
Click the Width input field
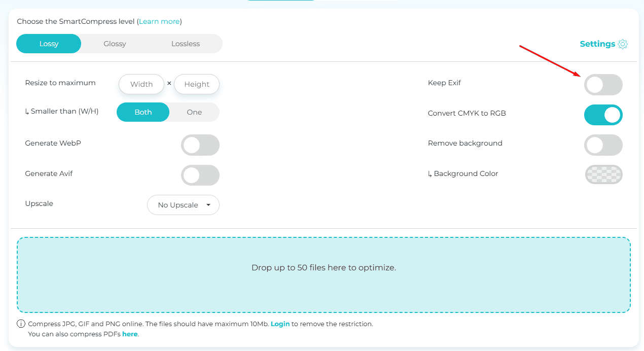[x=141, y=84]
